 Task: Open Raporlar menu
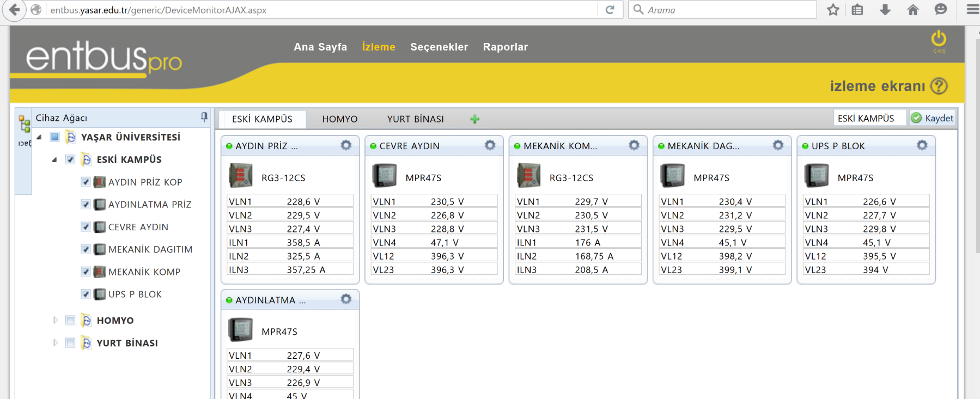(506, 47)
